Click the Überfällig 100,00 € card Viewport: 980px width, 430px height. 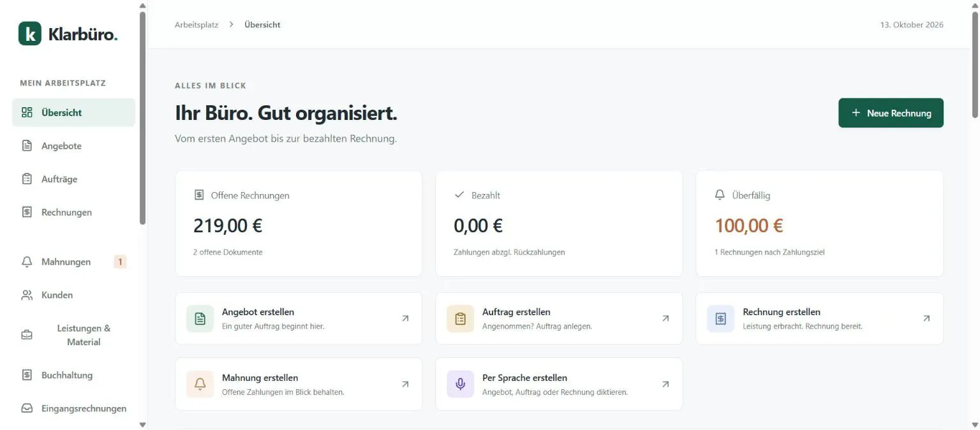coord(819,223)
